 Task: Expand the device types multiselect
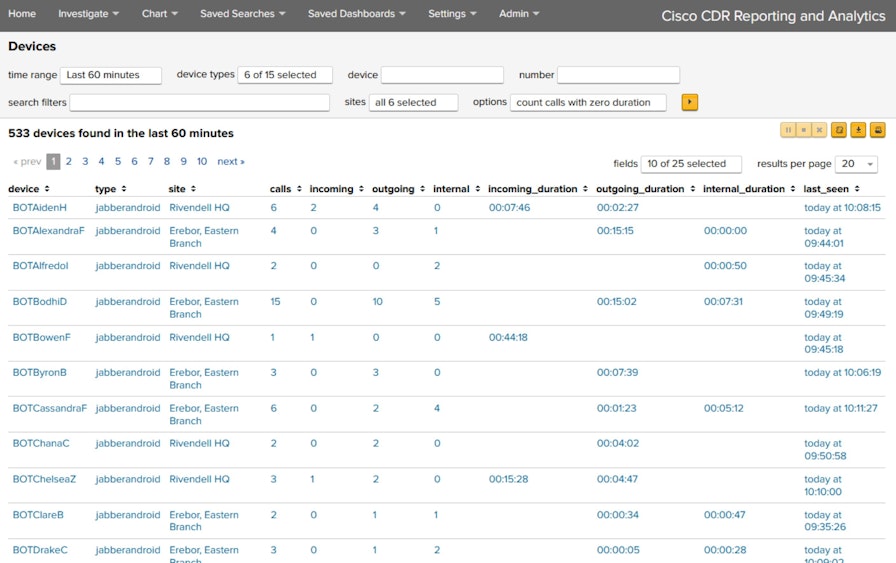pyautogui.click(x=284, y=75)
